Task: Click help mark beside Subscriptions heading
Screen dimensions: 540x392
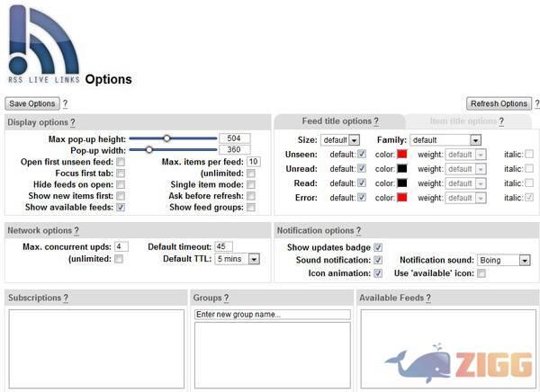Action: pos(66,298)
